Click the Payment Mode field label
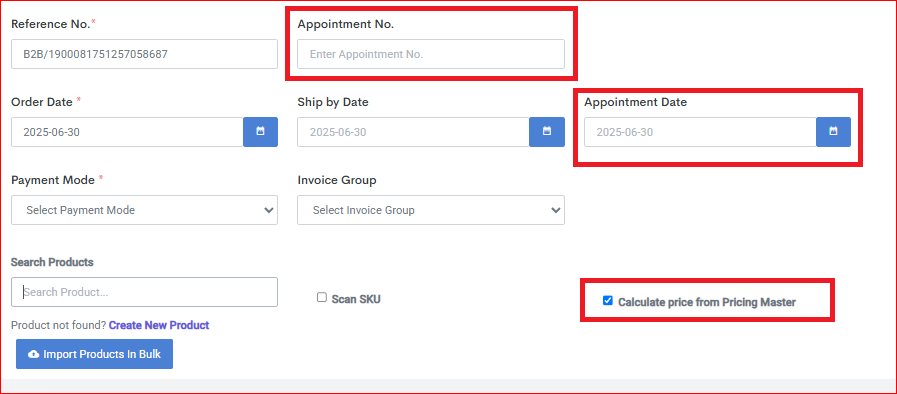 53,180
